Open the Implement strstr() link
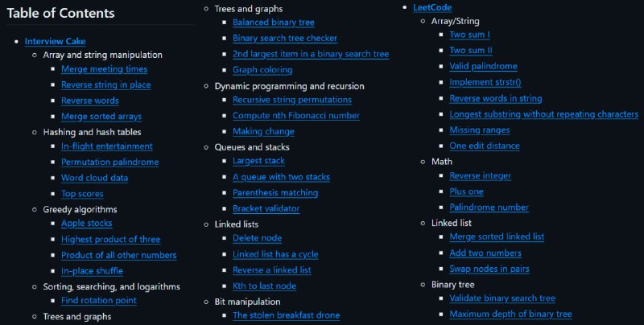 [485, 83]
